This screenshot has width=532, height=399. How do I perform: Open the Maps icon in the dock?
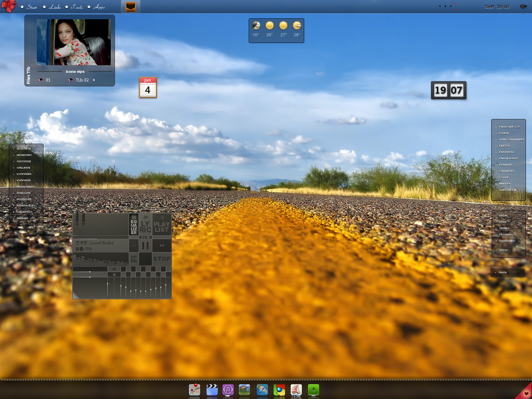pos(195,390)
